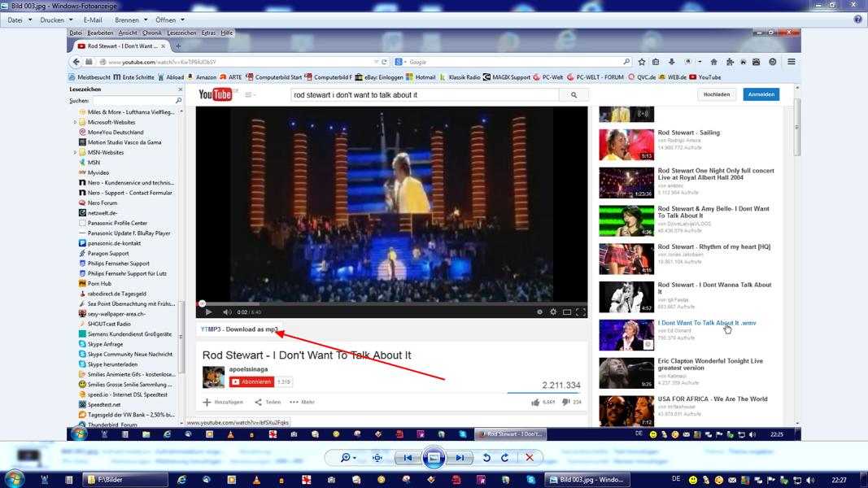
Task: Open the Amazon bookmark in bookmarks toolbar
Action: point(202,77)
